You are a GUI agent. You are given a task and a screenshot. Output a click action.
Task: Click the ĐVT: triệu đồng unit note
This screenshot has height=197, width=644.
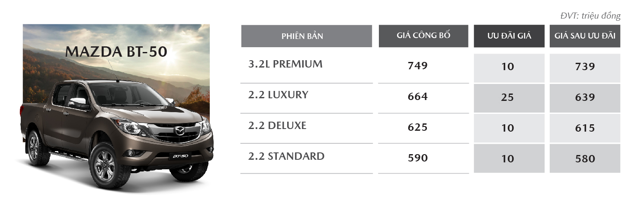pyautogui.click(x=590, y=16)
